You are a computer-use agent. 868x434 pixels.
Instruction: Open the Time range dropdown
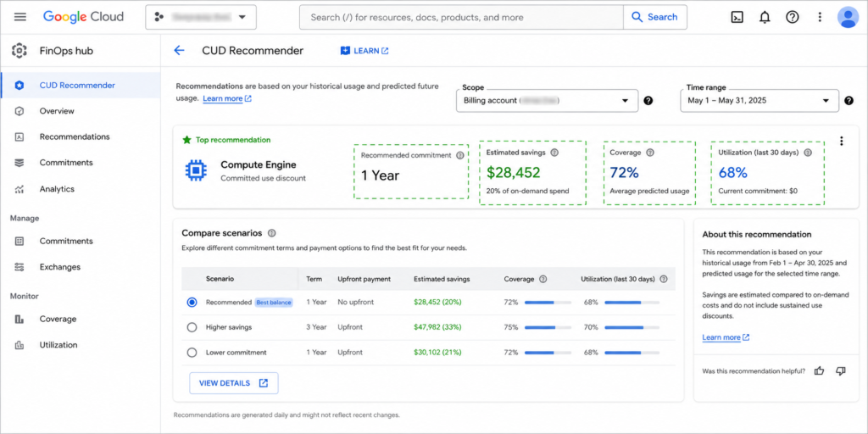(x=759, y=101)
